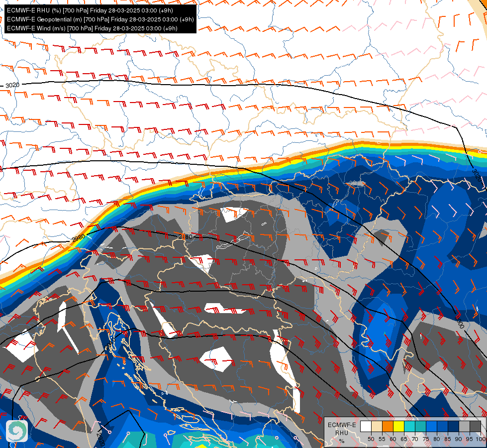Viewport: 487px width, 448px height.
Task: Pick the dark gray 95-100 legend swatch
Action: [475, 426]
